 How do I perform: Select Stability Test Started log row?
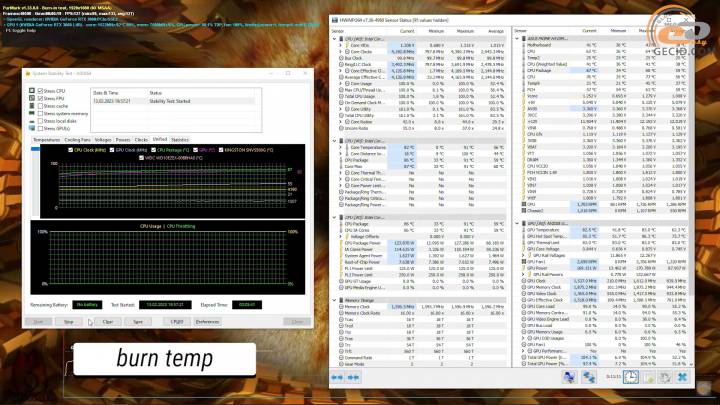point(174,101)
